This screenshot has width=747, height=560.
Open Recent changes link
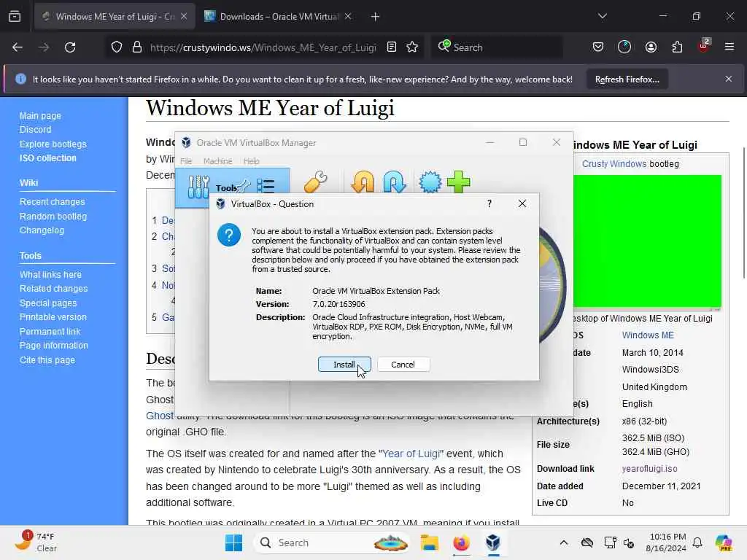(52, 202)
